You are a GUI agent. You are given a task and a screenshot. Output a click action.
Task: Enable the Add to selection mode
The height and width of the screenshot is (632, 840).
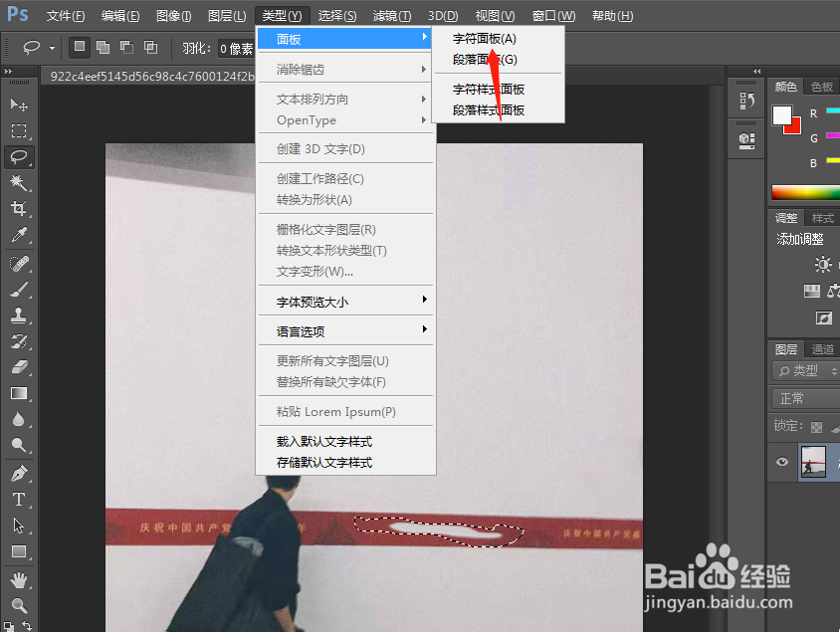tap(103, 47)
